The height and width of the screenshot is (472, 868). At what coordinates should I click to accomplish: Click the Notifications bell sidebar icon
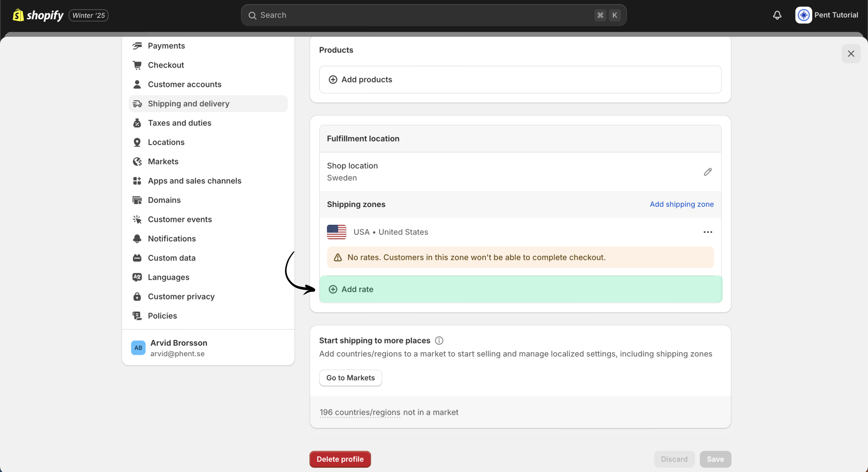[137, 239]
